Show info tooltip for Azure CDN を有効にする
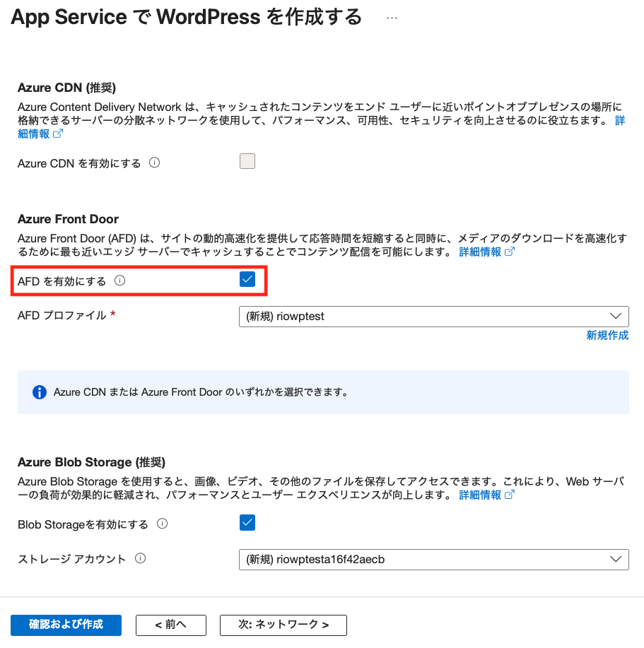Screen dimensions: 644x648 pyautogui.click(x=155, y=163)
